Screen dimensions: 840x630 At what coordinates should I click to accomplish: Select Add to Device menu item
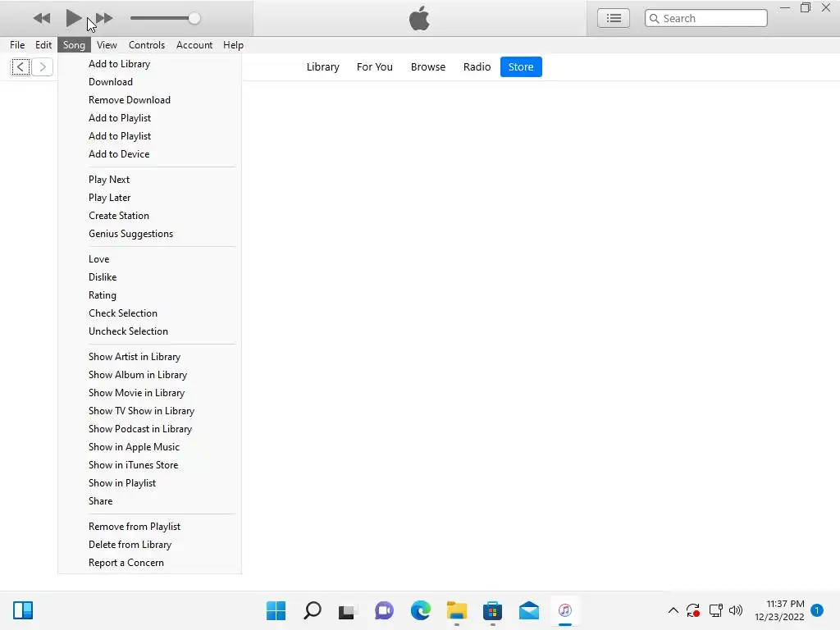click(x=149, y=154)
